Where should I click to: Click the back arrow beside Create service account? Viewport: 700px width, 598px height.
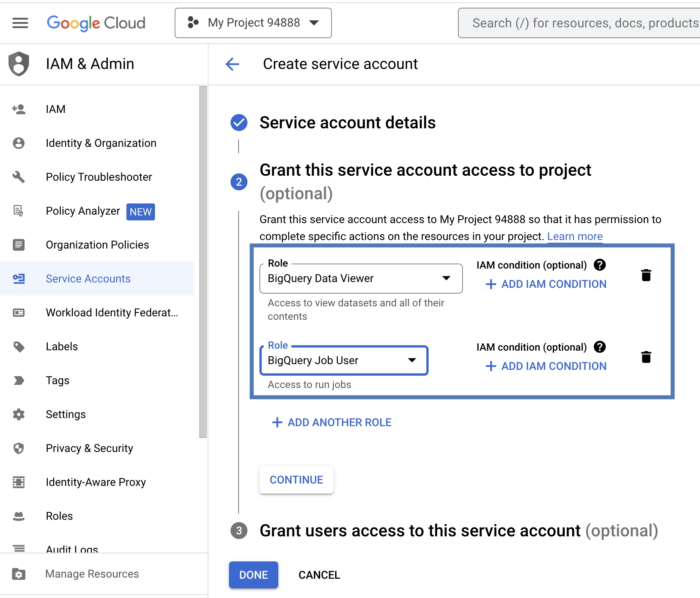pyautogui.click(x=232, y=64)
